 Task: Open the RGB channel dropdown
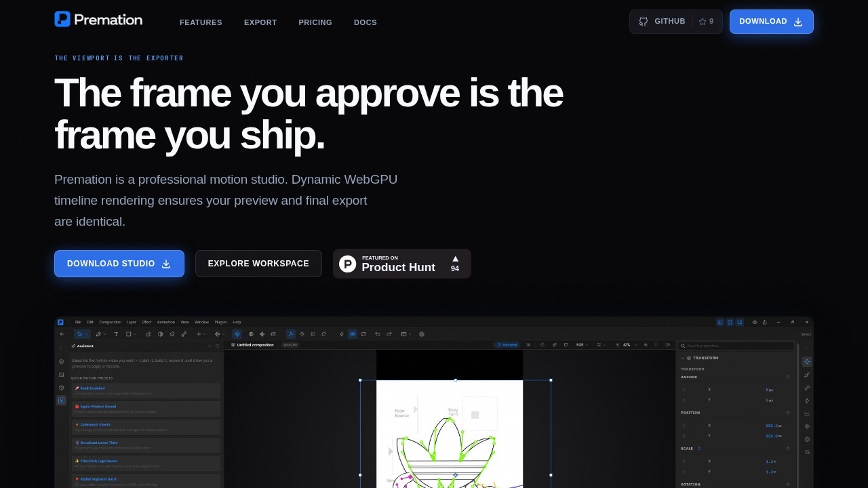(x=583, y=345)
